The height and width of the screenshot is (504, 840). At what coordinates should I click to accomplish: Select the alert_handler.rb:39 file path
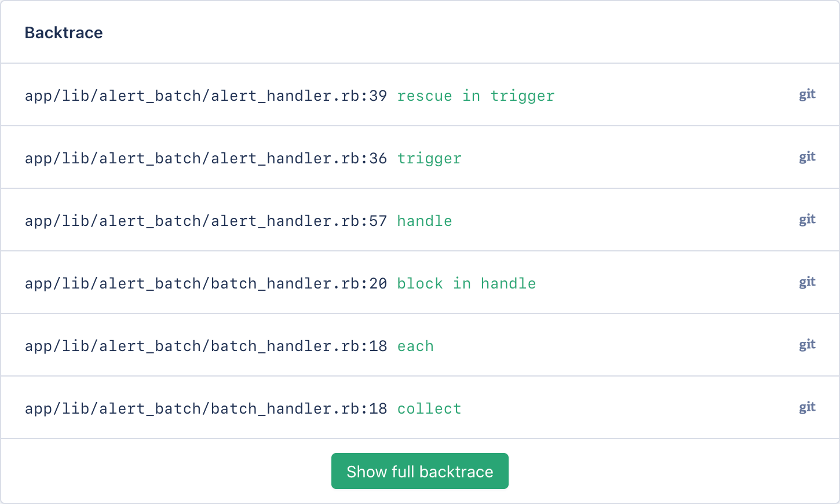[206, 96]
